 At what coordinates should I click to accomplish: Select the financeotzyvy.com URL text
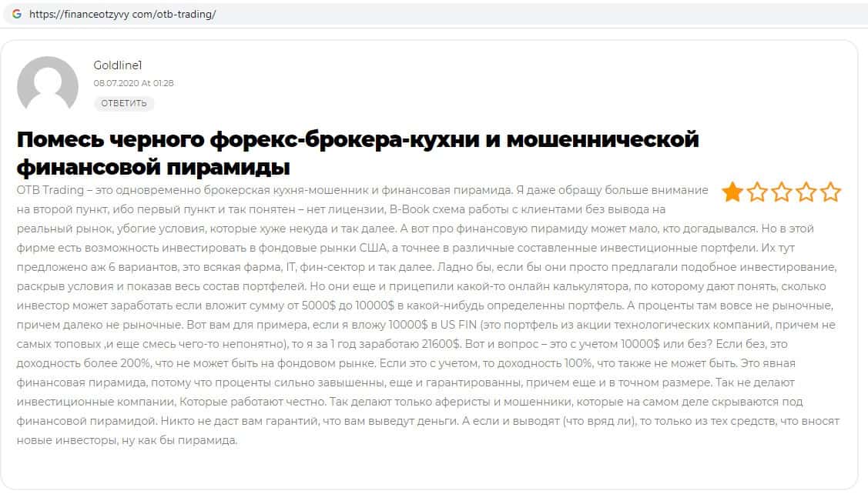click(122, 15)
